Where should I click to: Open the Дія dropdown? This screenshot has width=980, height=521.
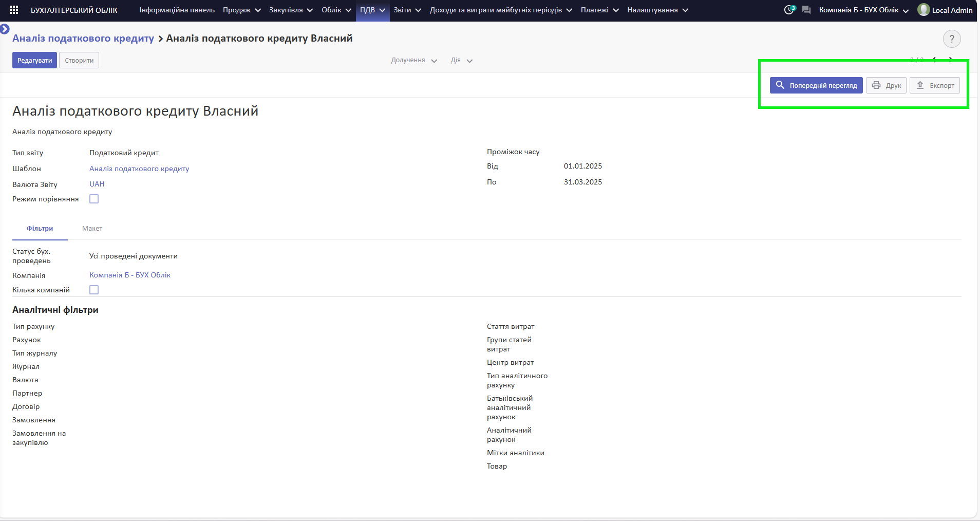461,60
